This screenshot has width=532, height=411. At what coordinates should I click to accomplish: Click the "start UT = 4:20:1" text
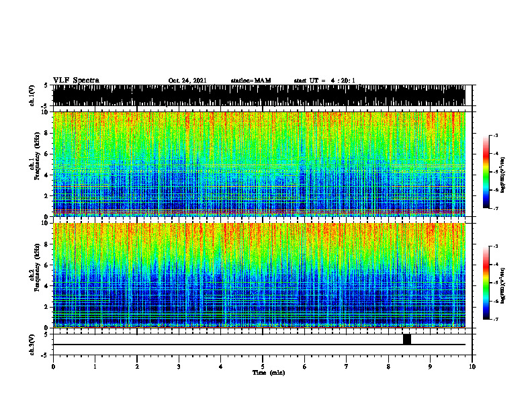(x=324, y=81)
